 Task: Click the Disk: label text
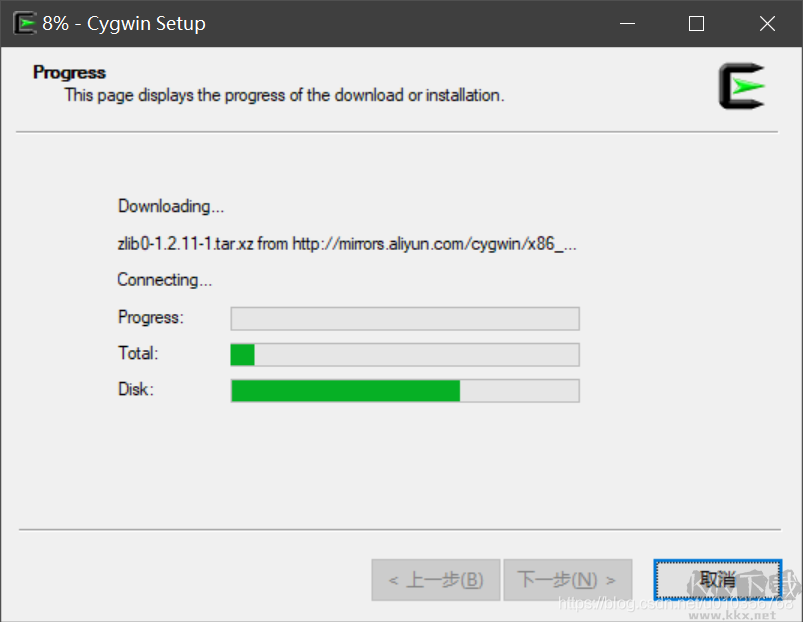click(134, 389)
